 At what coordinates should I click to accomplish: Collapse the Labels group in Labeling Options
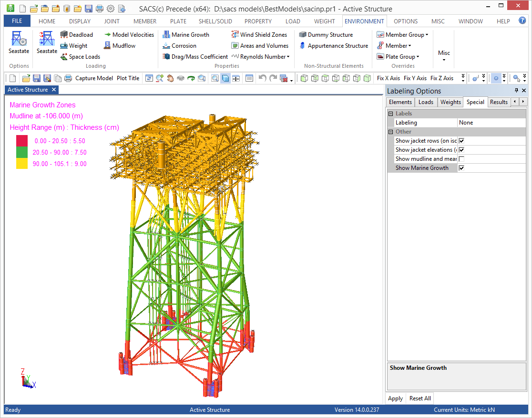(x=391, y=113)
